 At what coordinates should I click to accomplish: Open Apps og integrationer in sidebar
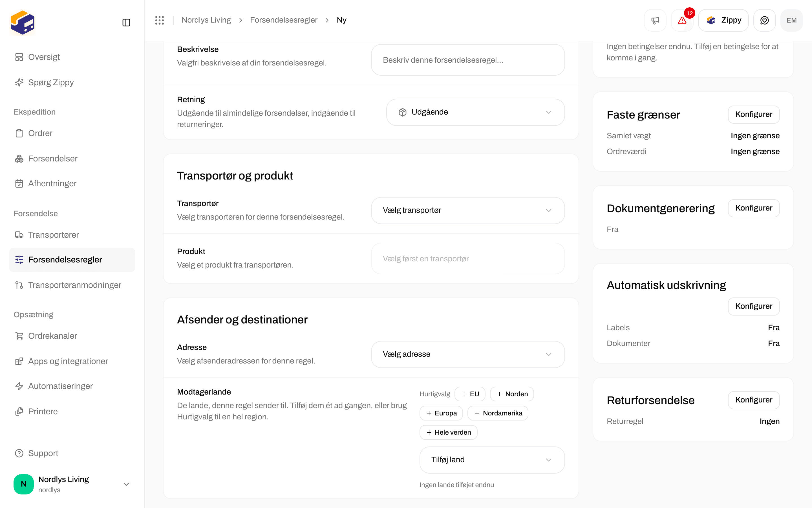coord(72,361)
